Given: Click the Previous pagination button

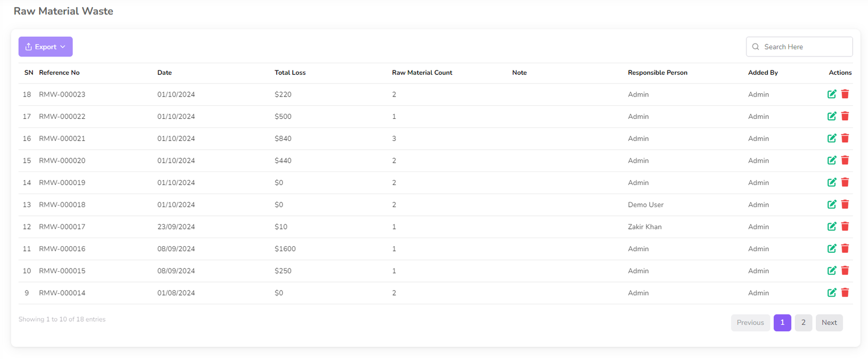Looking at the screenshot, I should (x=750, y=323).
